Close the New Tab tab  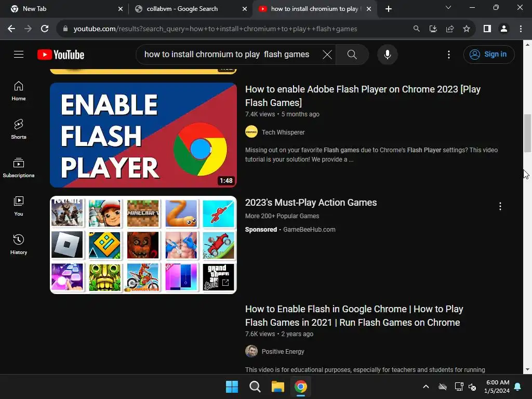click(x=121, y=9)
